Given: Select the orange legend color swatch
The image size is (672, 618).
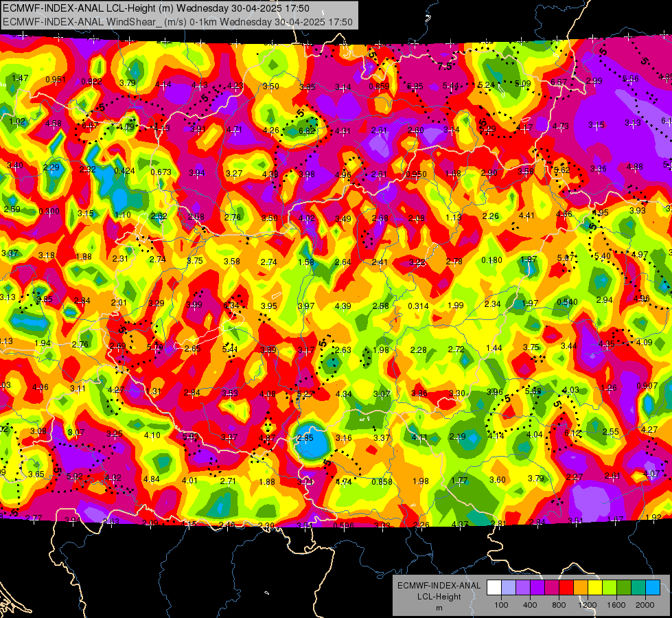Looking at the screenshot, I should pyautogui.click(x=581, y=588).
